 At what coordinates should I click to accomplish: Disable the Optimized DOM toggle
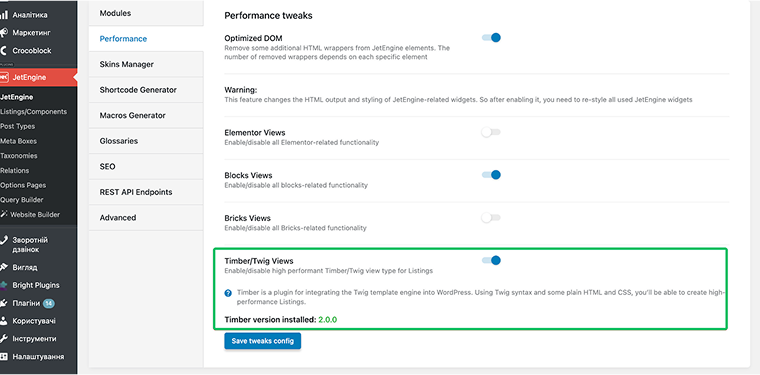[x=491, y=38]
